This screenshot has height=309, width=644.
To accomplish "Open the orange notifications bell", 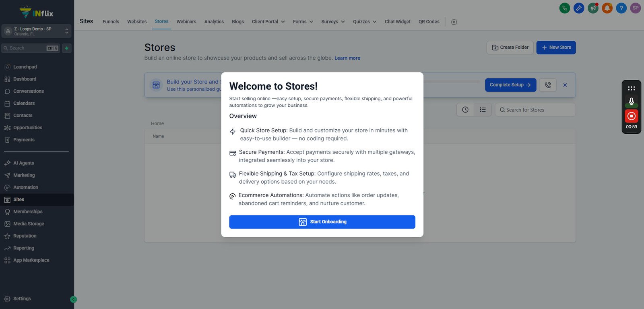I will pos(607,8).
